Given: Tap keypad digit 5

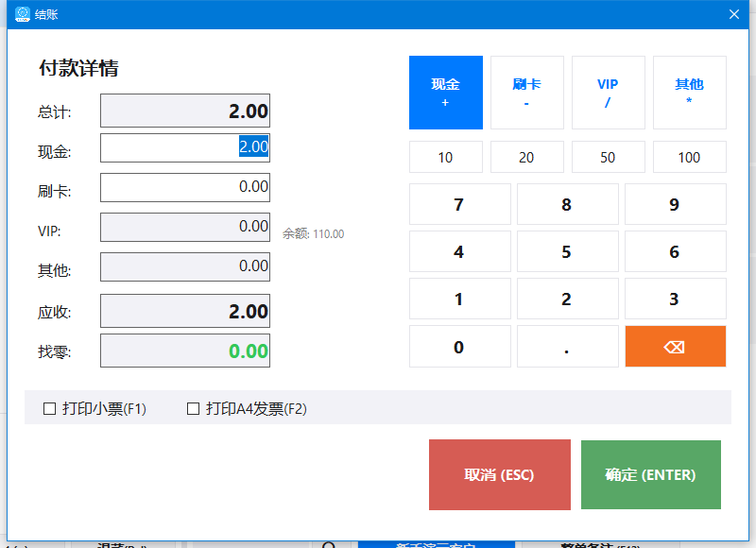Looking at the screenshot, I should [568, 251].
